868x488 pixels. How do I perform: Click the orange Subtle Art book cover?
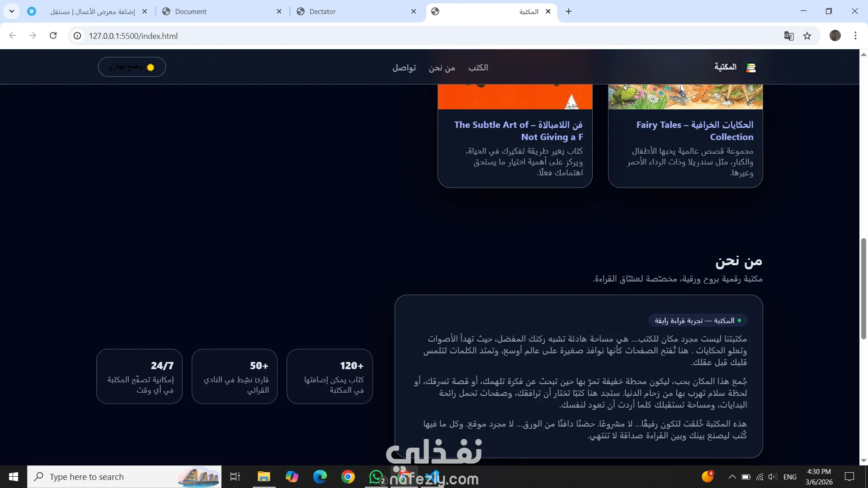pyautogui.click(x=515, y=97)
